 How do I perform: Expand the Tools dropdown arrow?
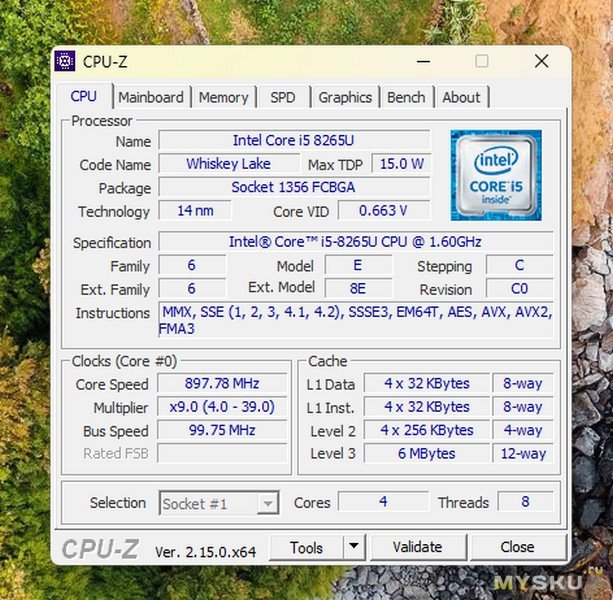point(354,547)
